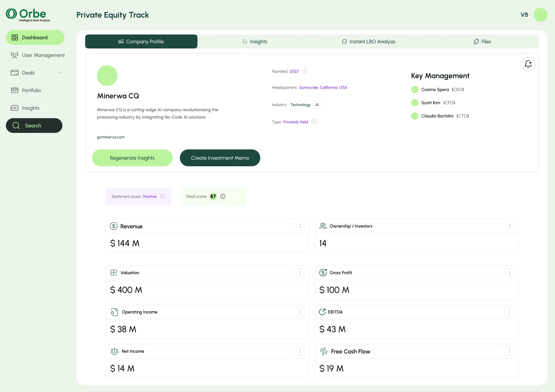Click the EBITDA circular arrow icon
555x392 pixels.
322,312
